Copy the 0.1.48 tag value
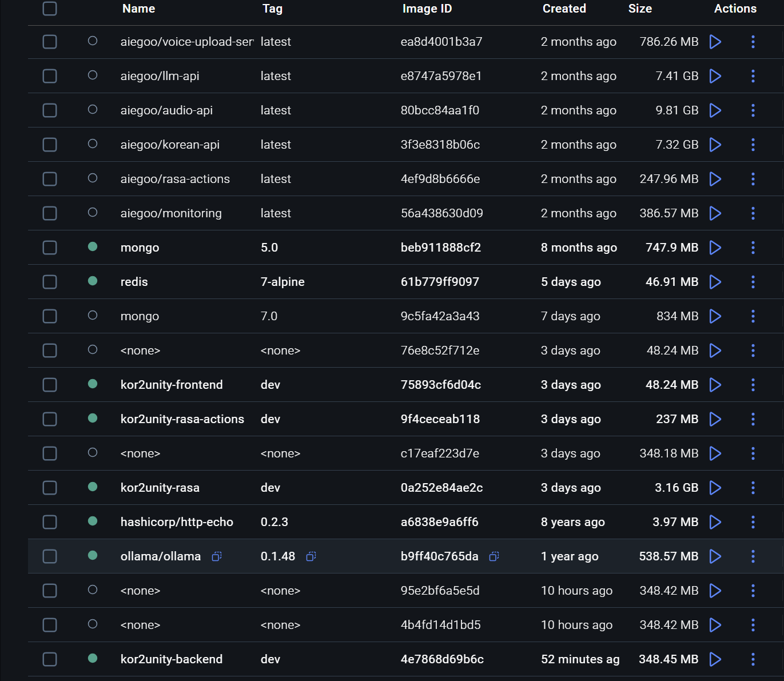The width and height of the screenshot is (784, 681). pyautogui.click(x=311, y=556)
